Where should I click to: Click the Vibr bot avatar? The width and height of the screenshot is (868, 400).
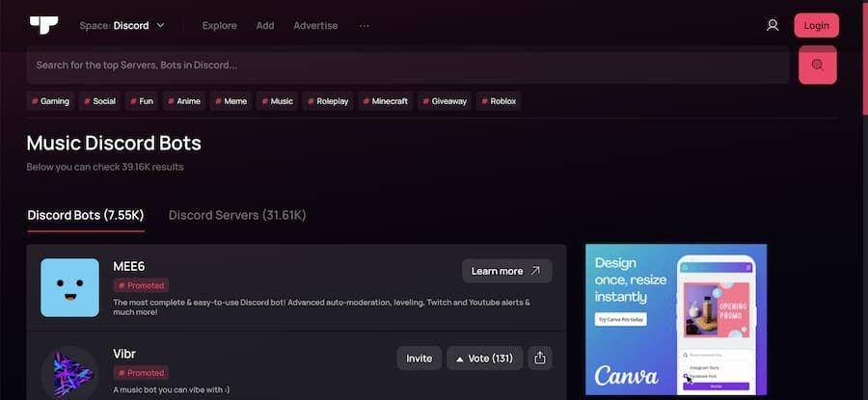(69, 373)
